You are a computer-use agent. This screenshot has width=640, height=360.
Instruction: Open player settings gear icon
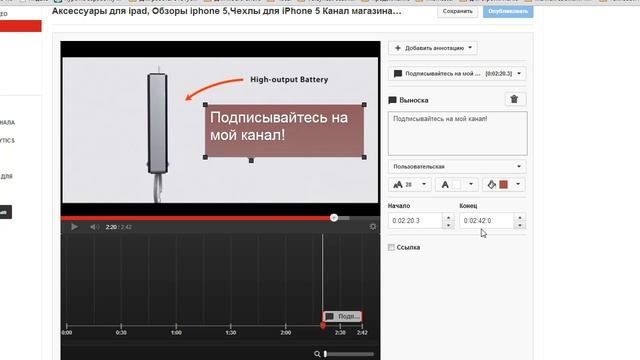click(373, 227)
